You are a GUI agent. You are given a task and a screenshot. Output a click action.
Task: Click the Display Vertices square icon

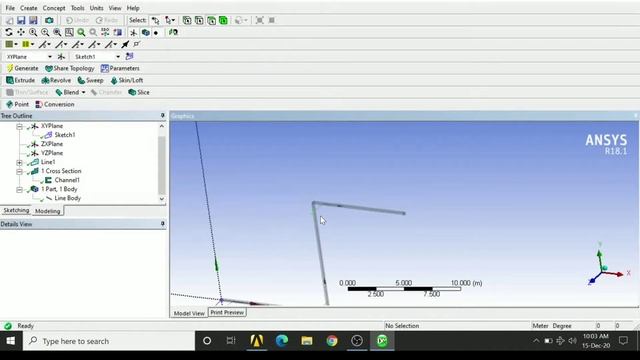coord(137,44)
